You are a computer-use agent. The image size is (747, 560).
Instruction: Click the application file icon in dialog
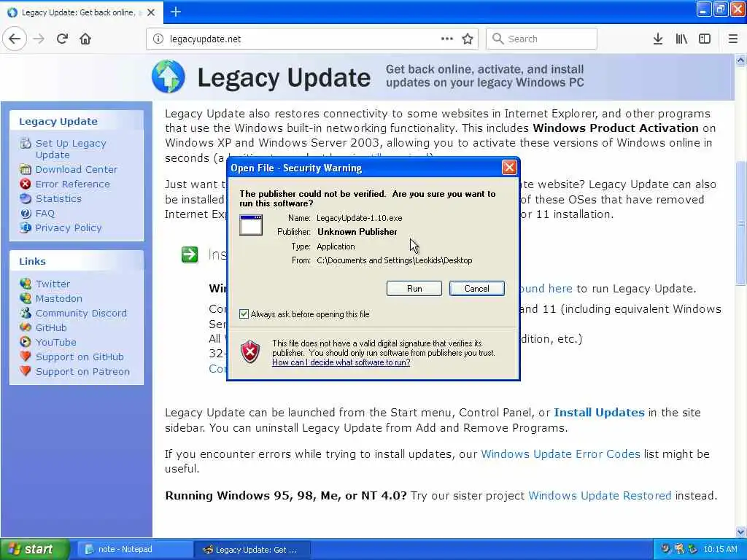pos(251,225)
